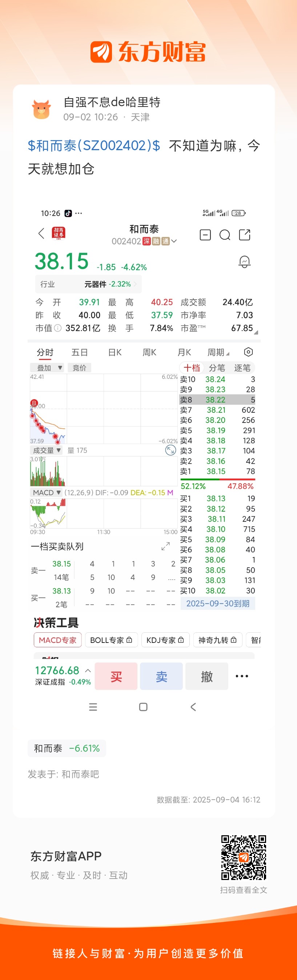Screen dimensions: 297x980
Task: Open the 叠加 overlay dropdown
Action: coord(47,368)
